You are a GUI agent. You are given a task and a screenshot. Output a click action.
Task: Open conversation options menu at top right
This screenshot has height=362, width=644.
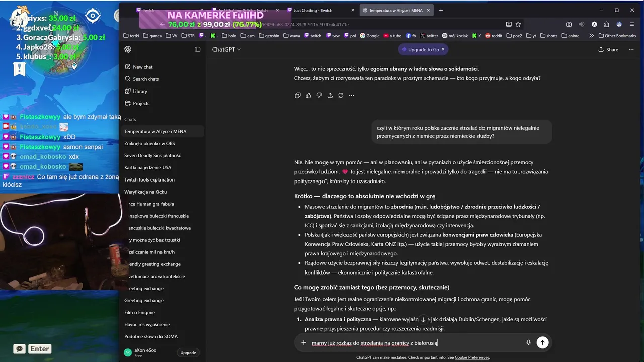(x=632, y=50)
